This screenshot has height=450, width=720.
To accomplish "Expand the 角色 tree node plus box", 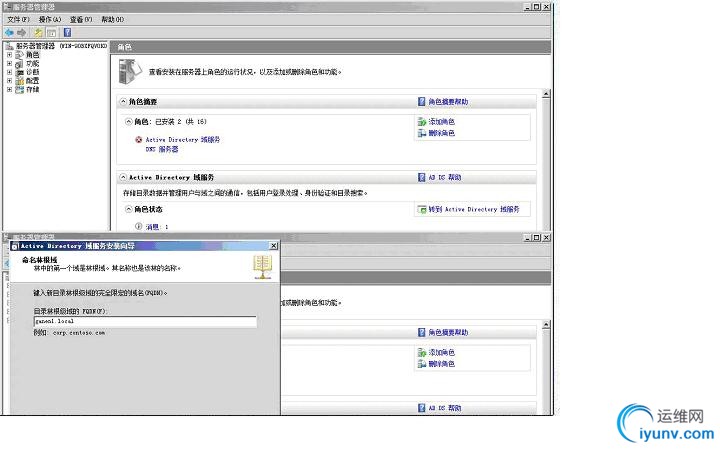I will click(x=9, y=55).
